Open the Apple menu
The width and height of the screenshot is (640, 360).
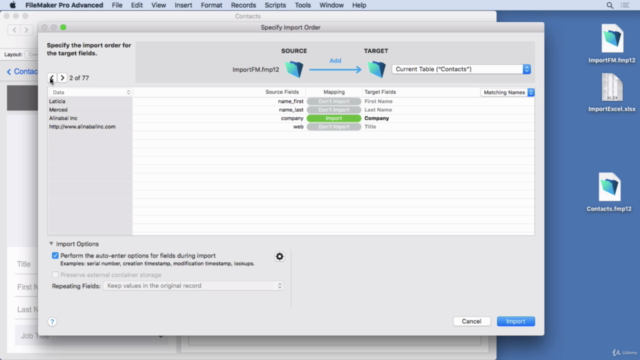pos(13,5)
